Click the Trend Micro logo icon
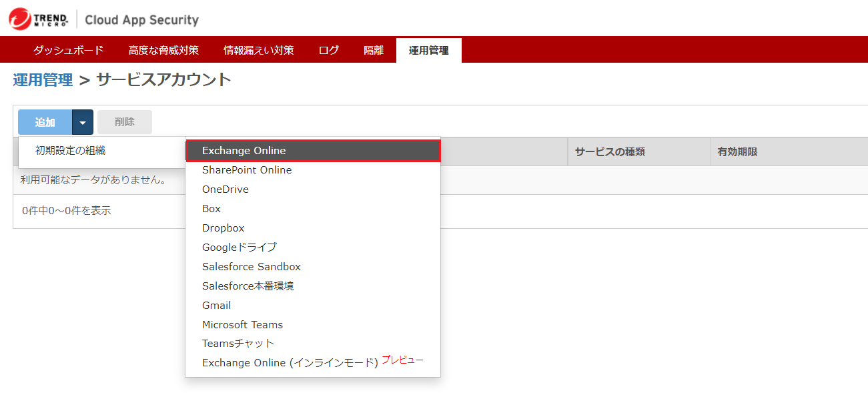The image size is (868, 393). pyautogui.click(x=20, y=19)
